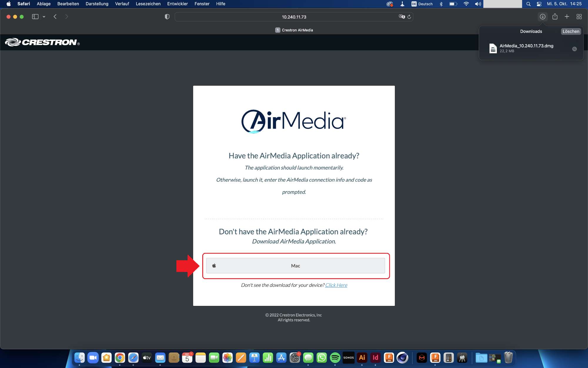Open the volume control in menu bar
The width and height of the screenshot is (588, 368).
click(478, 4)
